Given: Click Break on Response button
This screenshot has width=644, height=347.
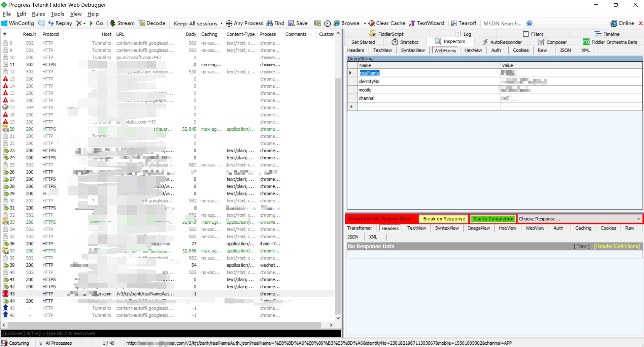Looking at the screenshot, I should pyautogui.click(x=444, y=219).
